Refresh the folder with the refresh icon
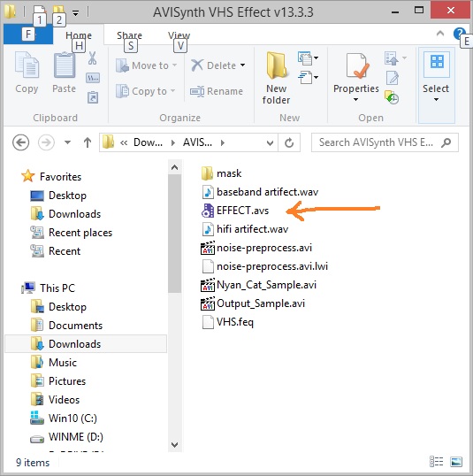The image size is (473, 476). (289, 142)
